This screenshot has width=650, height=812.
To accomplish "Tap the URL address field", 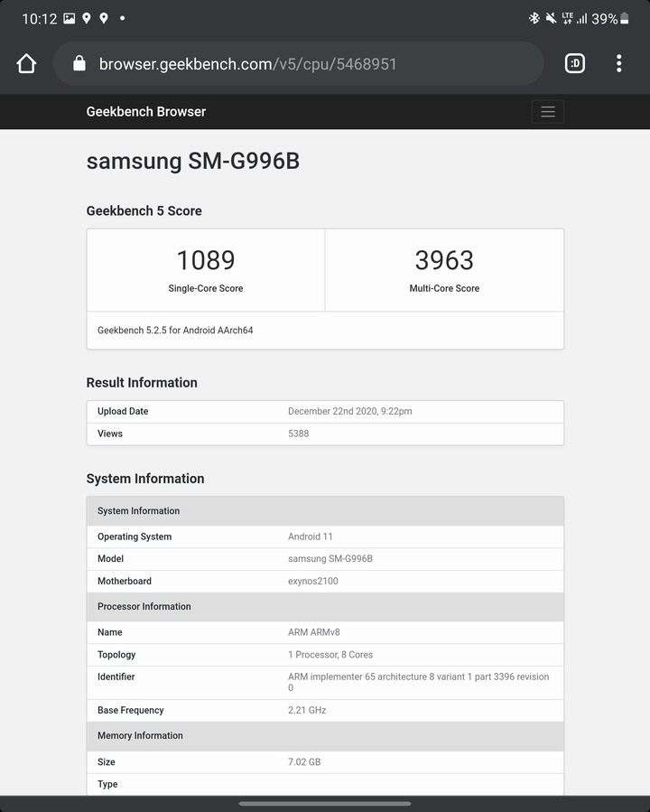I will (299, 64).
